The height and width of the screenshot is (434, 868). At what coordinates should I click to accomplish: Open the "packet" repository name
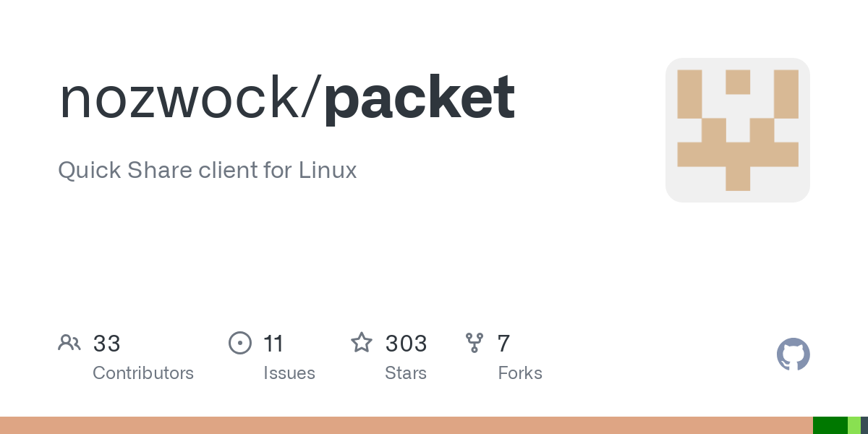pos(420,98)
